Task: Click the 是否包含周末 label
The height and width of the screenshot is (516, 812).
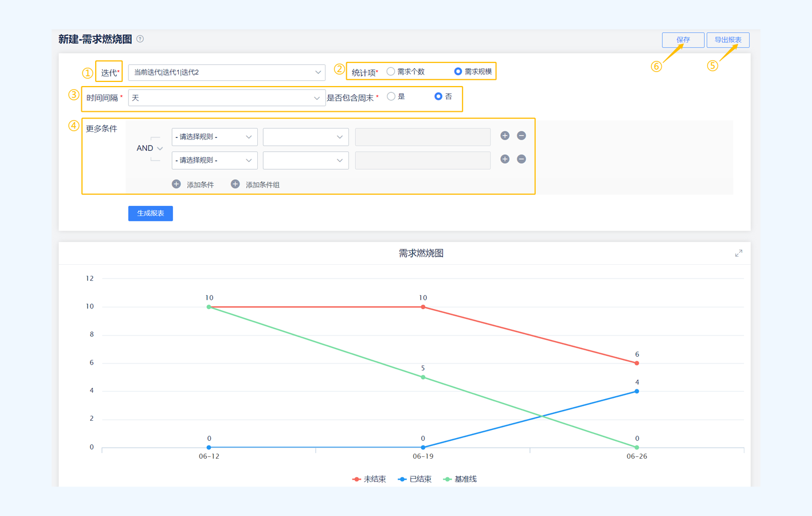Action: (x=350, y=98)
